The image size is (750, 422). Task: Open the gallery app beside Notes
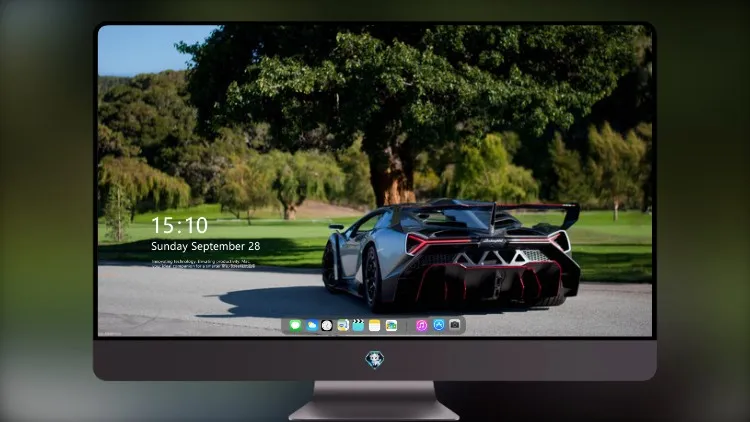pos(391,325)
